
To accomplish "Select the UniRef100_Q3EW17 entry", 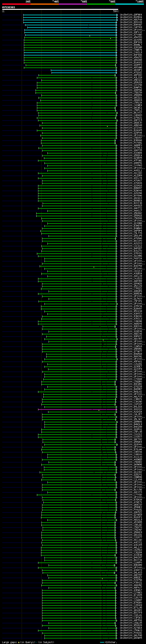I will [131, 590].
